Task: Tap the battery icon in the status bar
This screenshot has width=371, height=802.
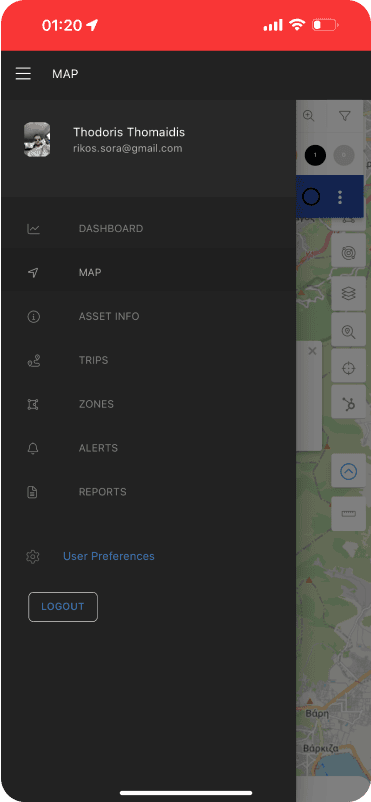Action: click(x=325, y=25)
